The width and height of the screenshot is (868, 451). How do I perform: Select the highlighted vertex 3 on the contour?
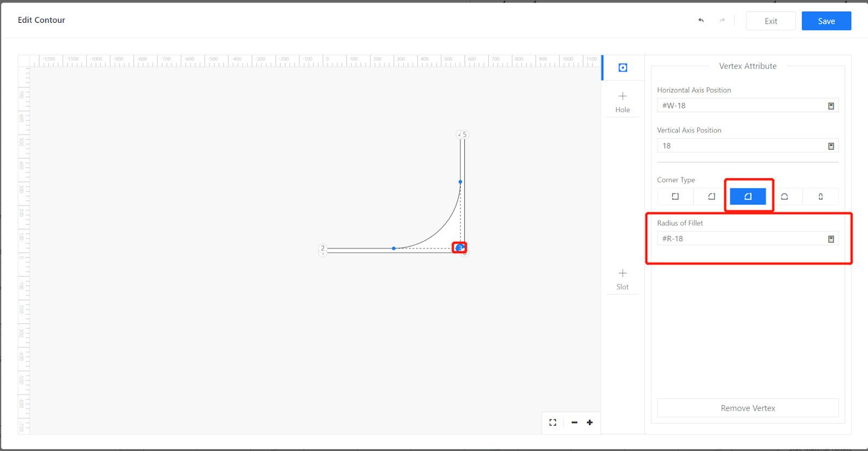click(x=459, y=248)
